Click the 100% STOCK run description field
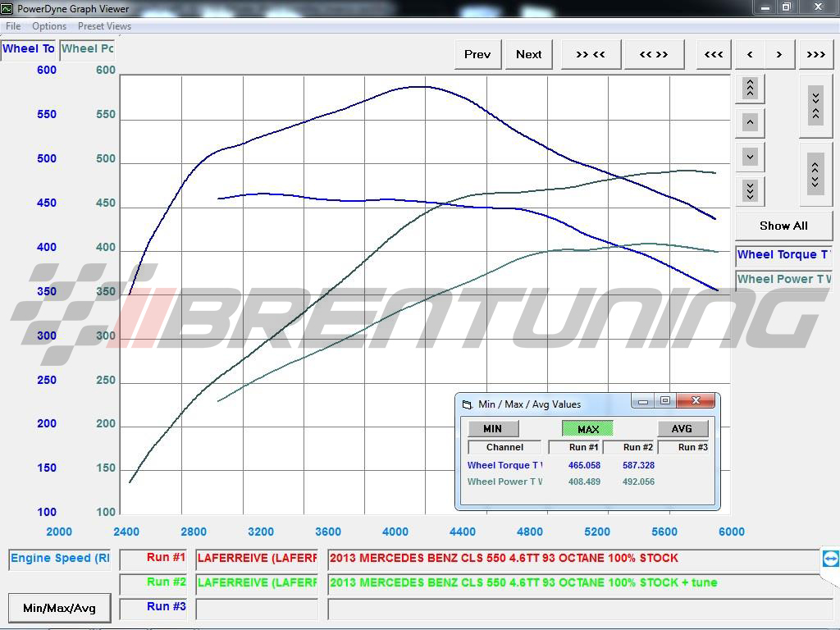The image size is (840, 630). coord(573,559)
